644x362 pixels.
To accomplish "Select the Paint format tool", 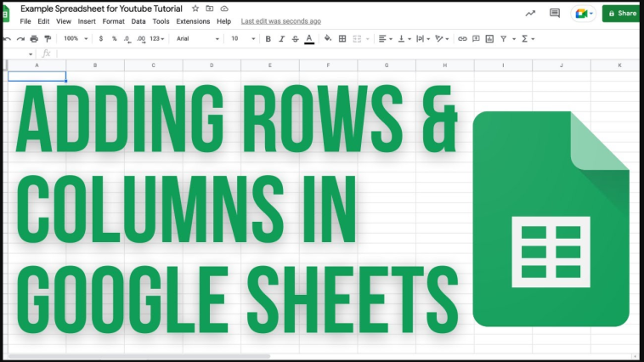I will click(x=48, y=39).
